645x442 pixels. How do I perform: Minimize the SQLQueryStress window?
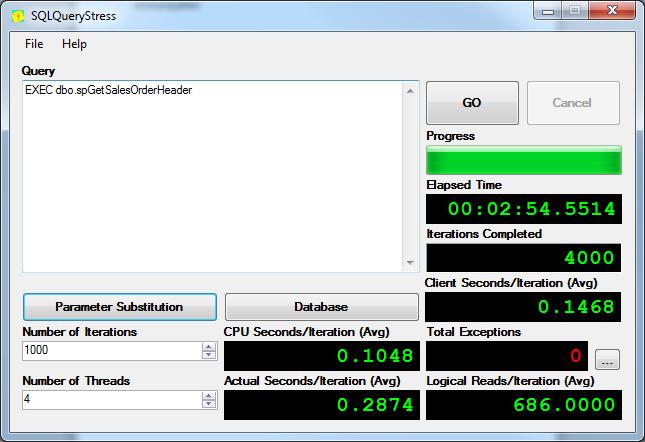pyautogui.click(x=548, y=10)
